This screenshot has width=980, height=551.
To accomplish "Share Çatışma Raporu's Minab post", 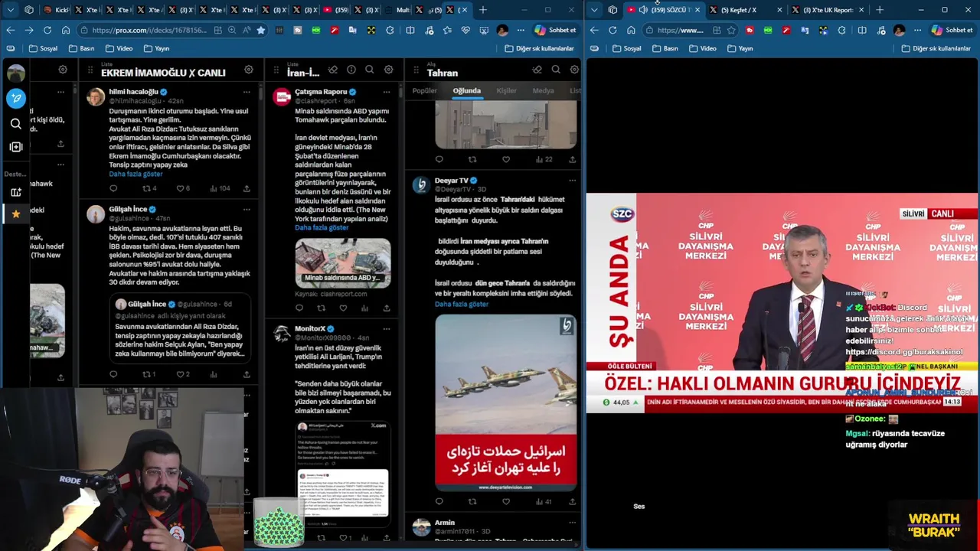I will point(387,308).
